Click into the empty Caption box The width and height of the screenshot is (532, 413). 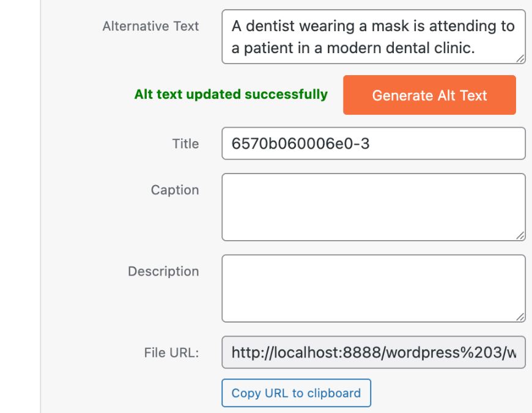[x=374, y=207]
